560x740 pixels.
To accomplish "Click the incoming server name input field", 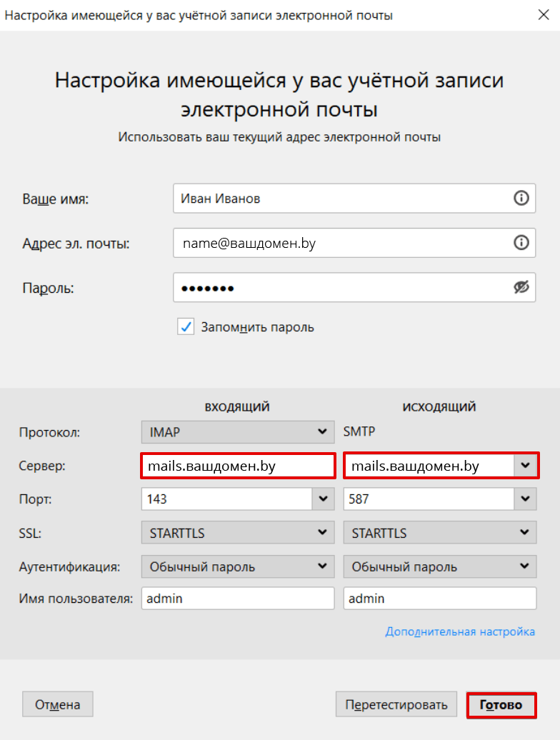I will 238,466.
